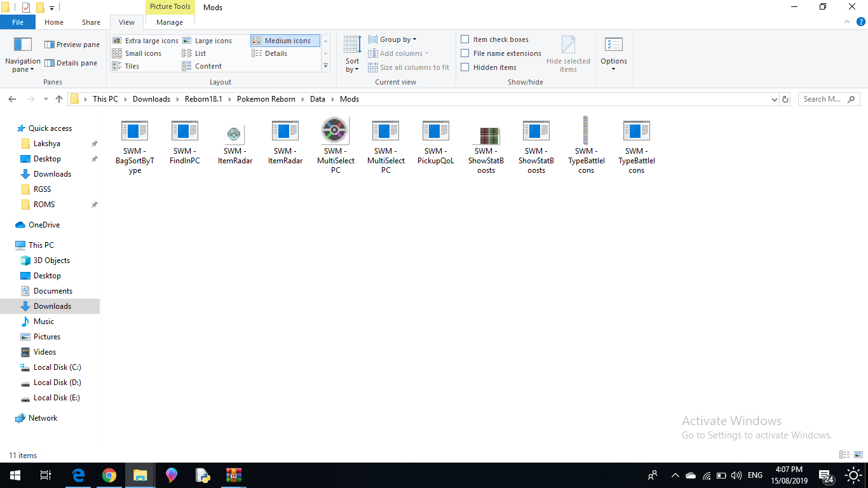The width and height of the screenshot is (868, 488).
Task: Open Videos in navigation pane
Action: (x=44, y=352)
